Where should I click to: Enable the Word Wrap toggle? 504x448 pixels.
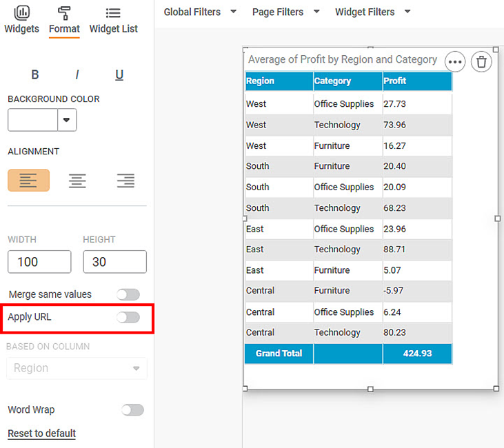132,409
